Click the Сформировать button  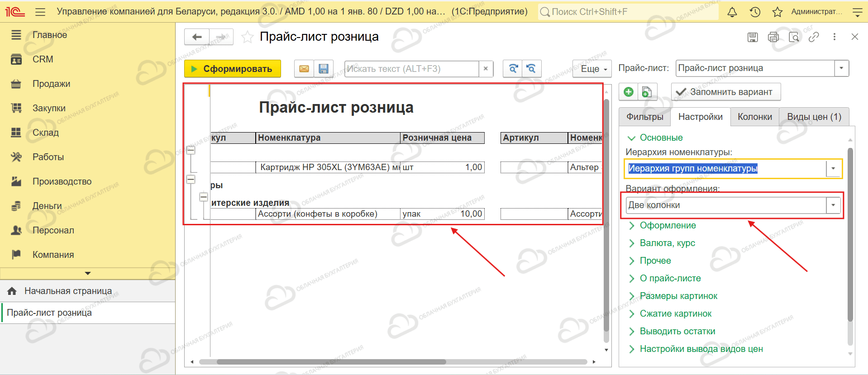point(233,69)
